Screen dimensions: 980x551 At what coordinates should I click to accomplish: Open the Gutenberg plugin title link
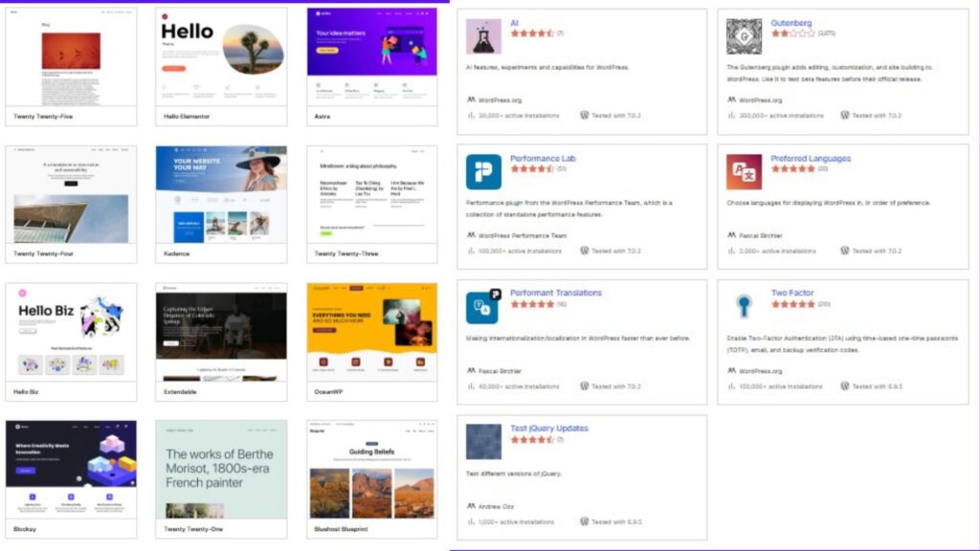tap(791, 23)
